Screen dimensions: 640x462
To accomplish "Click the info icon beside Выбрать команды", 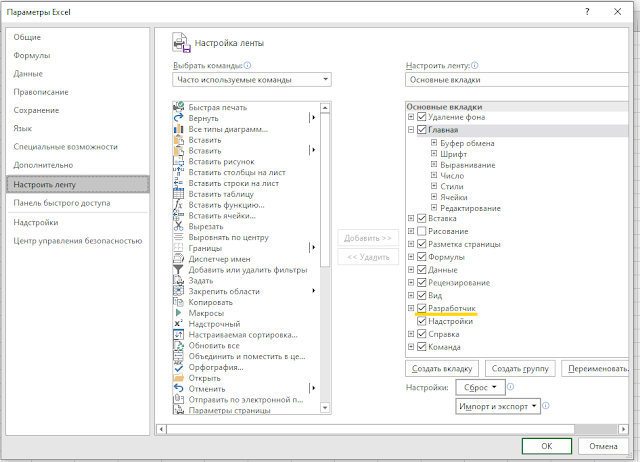I will 247,65.
